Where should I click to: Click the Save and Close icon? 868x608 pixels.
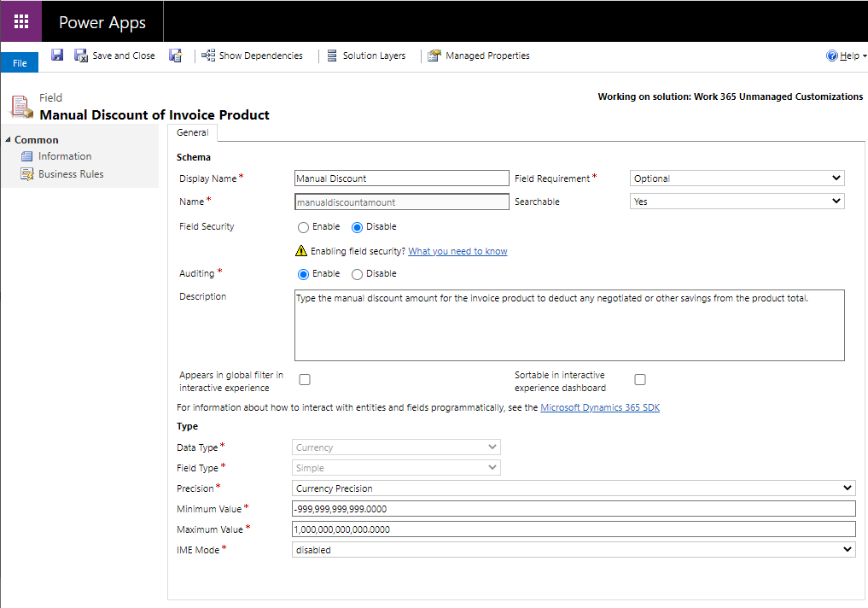pos(81,56)
